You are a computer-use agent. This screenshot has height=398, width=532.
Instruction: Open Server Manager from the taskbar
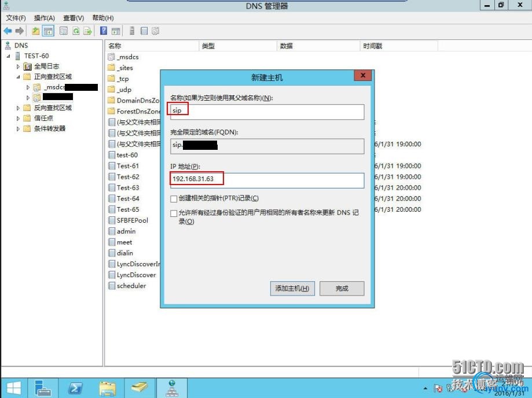click(43, 388)
